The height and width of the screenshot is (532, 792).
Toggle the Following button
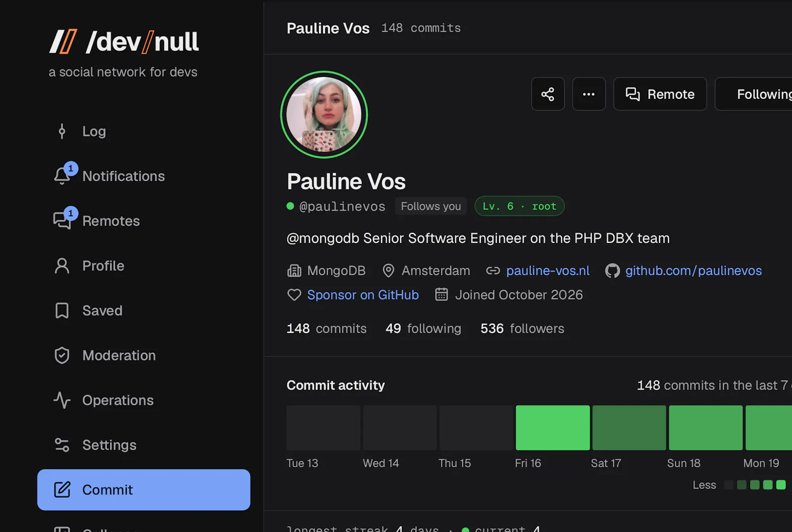coord(754,94)
